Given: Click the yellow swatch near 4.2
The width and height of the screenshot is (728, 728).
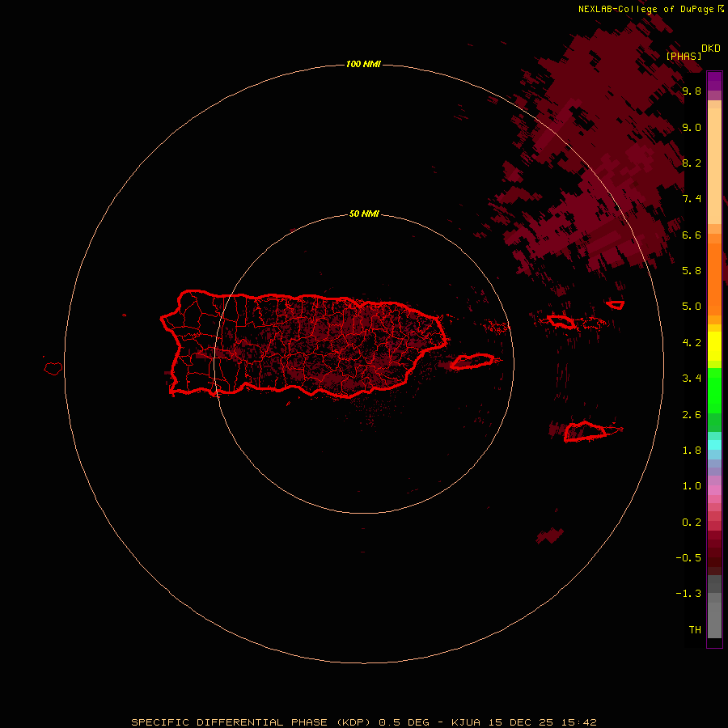Looking at the screenshot, I should 714,346.
